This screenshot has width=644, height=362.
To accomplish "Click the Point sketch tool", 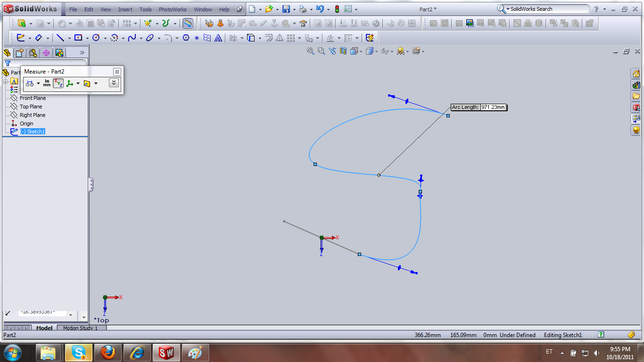I will [x=196, y=38].
